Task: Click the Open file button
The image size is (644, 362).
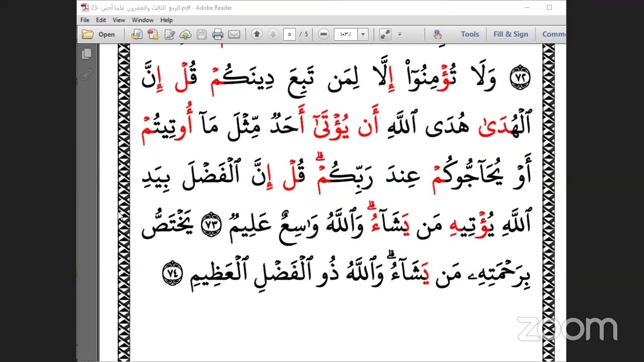Action: coord(99,34)
